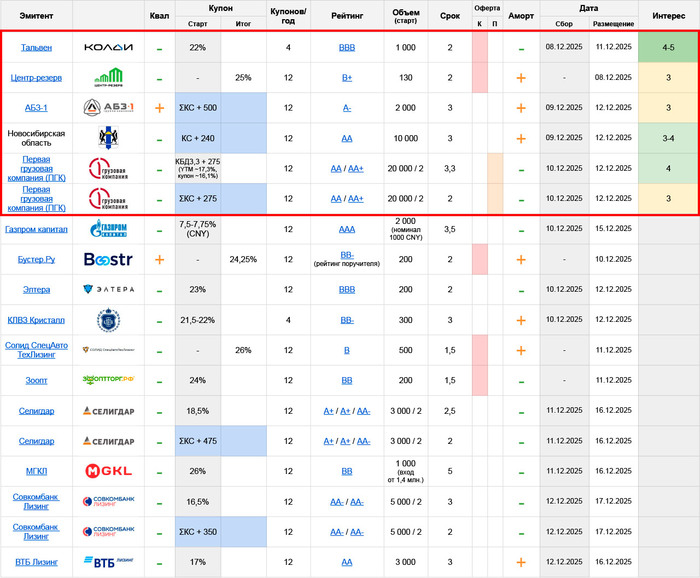Click the Центр-резерв green building logo
700x578 pixels.
(x=108, y=78)
